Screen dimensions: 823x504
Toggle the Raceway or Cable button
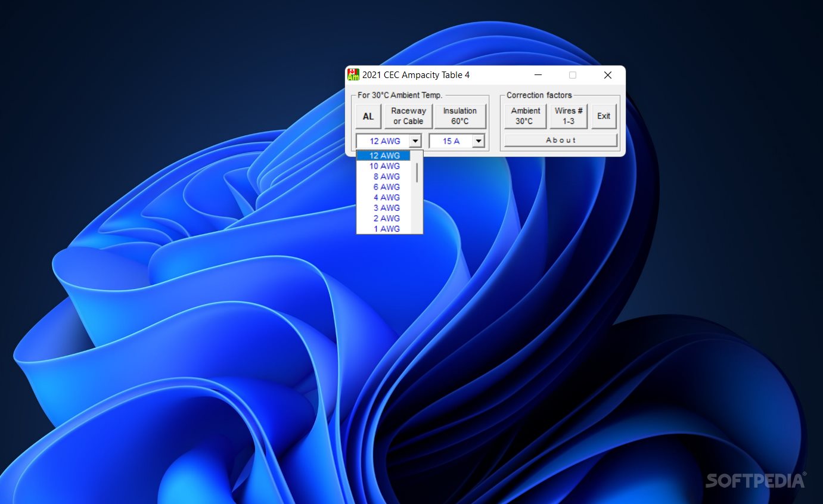point(408,116)
